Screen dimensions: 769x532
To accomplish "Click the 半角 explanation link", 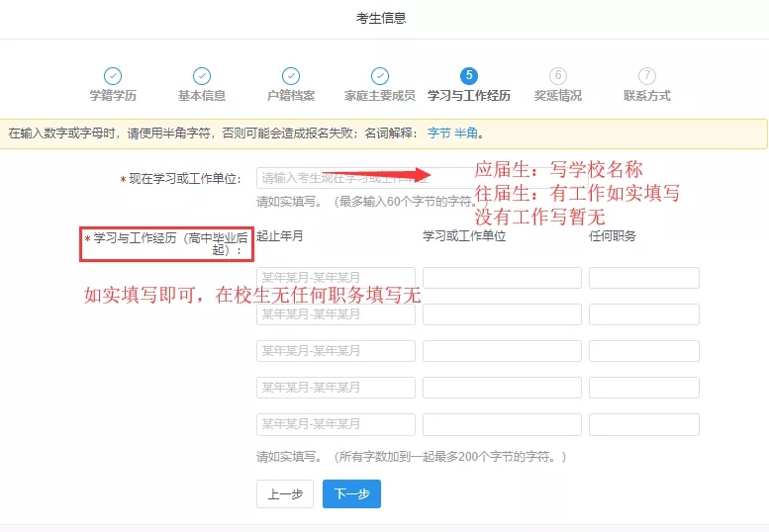I will click(466, 133).
